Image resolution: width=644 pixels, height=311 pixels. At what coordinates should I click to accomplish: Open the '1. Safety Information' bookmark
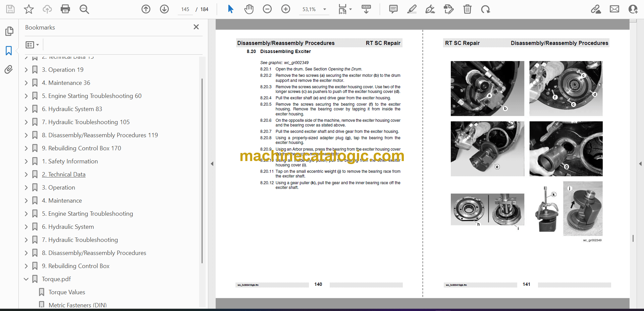70,161
